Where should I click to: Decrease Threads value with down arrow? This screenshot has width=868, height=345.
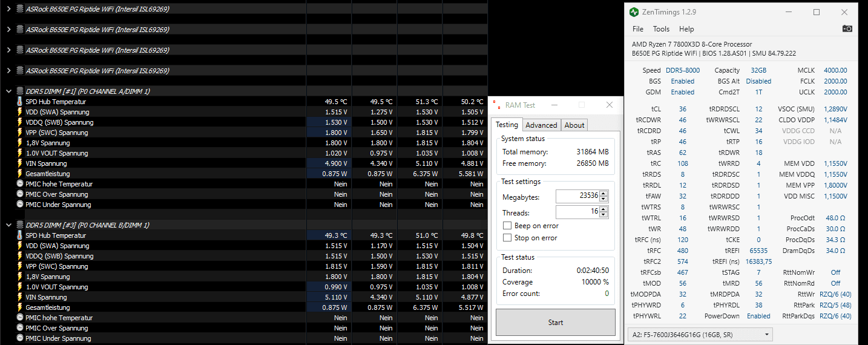click(603, 215)
